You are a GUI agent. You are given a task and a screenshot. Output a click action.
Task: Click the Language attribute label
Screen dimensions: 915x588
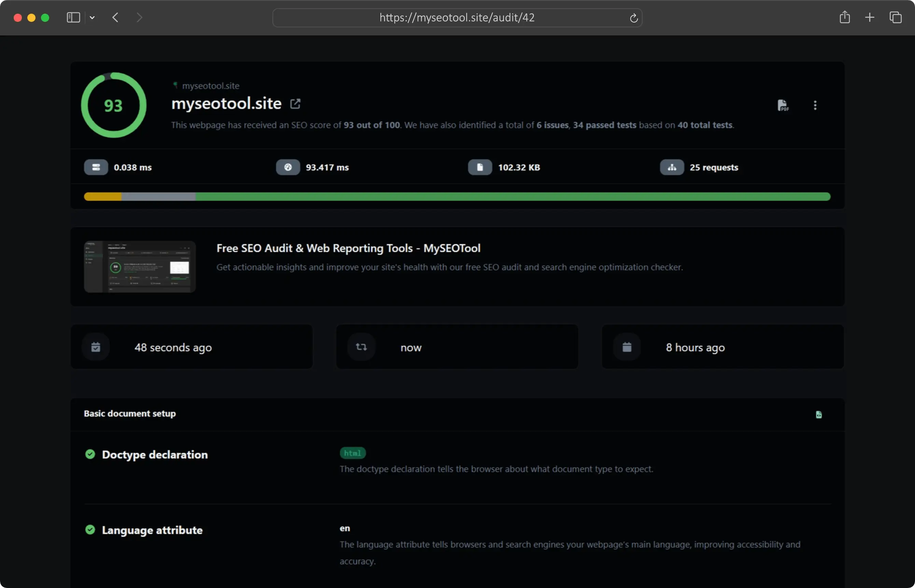pos(152,530)
